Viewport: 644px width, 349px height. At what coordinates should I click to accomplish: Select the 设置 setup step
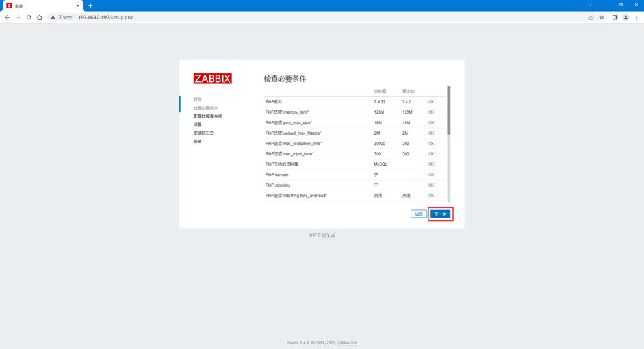pos(198,124)
